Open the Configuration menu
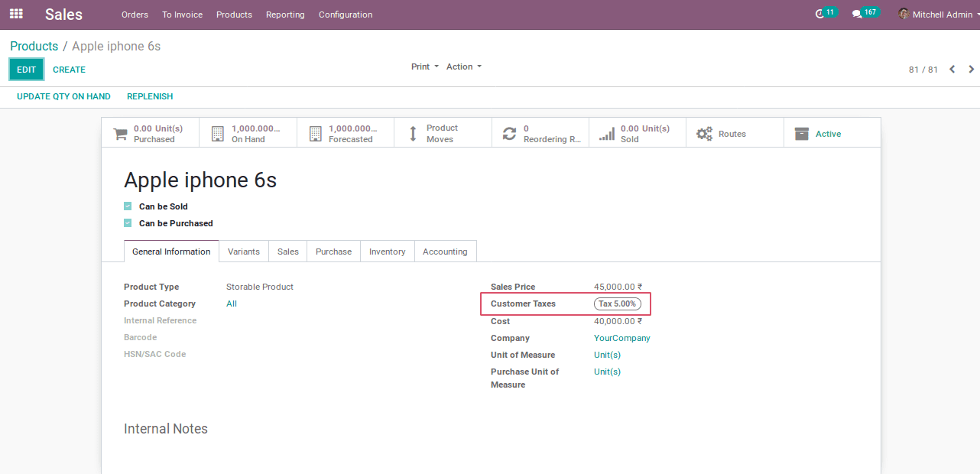Viewport: 980px width, 474px height. tap(346, 15)
